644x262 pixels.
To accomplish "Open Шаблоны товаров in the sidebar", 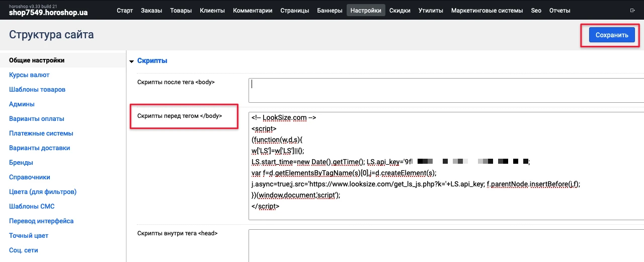I will pyautogui.click(x=37, y=90).
